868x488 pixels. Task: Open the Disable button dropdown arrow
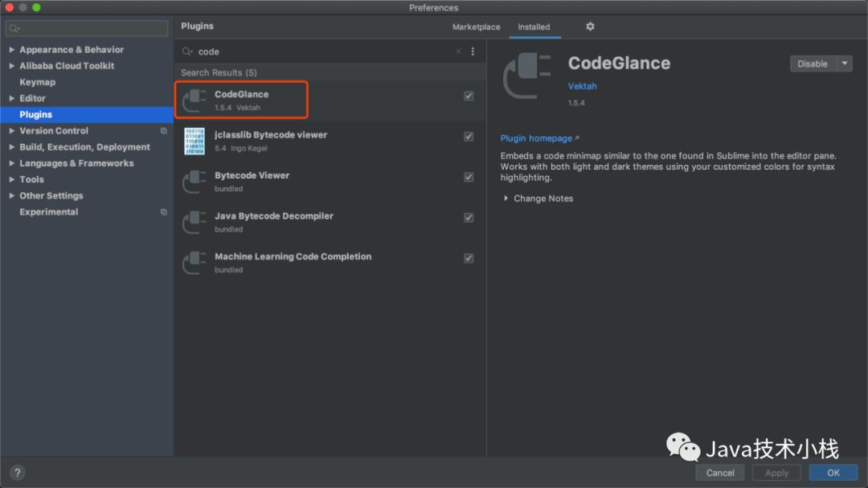click(844, 64)
